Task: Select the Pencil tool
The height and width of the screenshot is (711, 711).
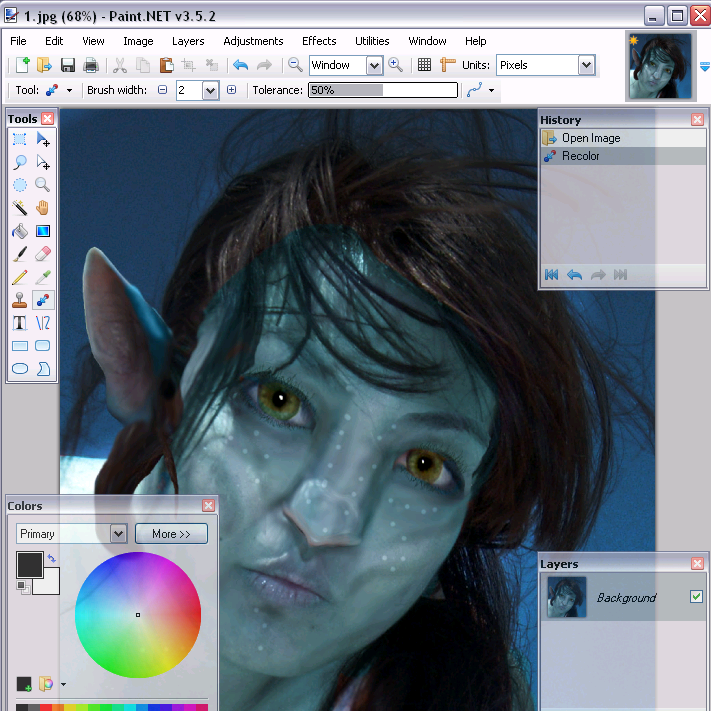Action: point(19,277)
